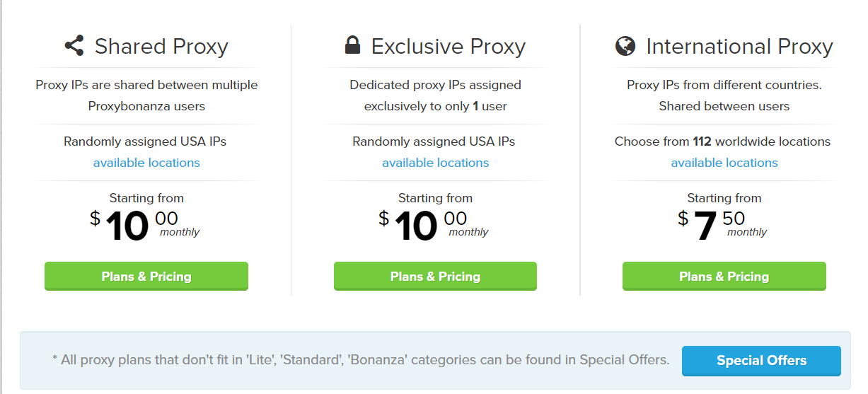Screen dimensions: 868x394
Task: Open available locations link under Exclusive Proxy
Action: (x=435, y=163)
